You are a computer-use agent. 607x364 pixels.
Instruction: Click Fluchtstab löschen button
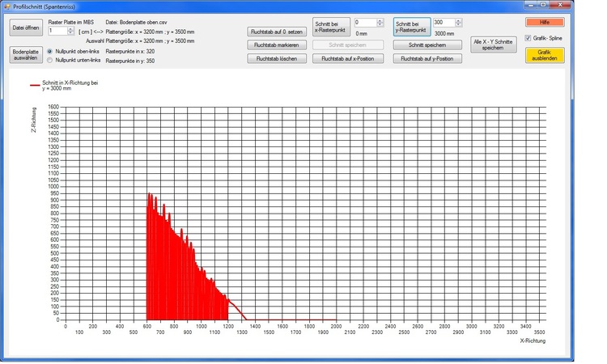[x=276, y=59]
